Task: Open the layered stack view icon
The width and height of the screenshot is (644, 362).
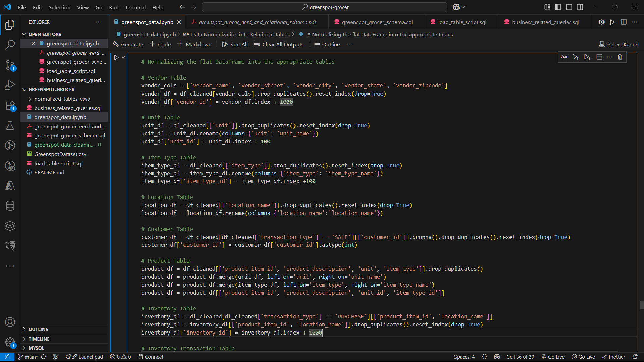Action: point(10,226)
